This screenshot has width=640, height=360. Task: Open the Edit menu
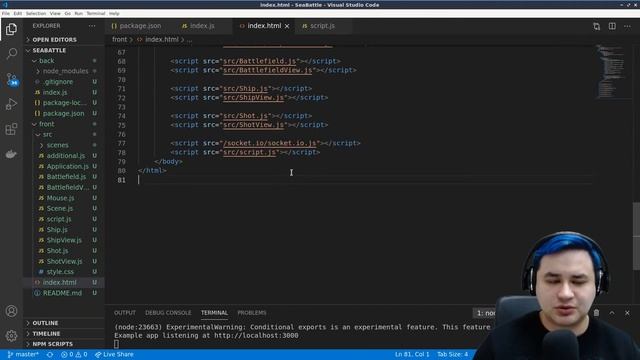point(18,13)
